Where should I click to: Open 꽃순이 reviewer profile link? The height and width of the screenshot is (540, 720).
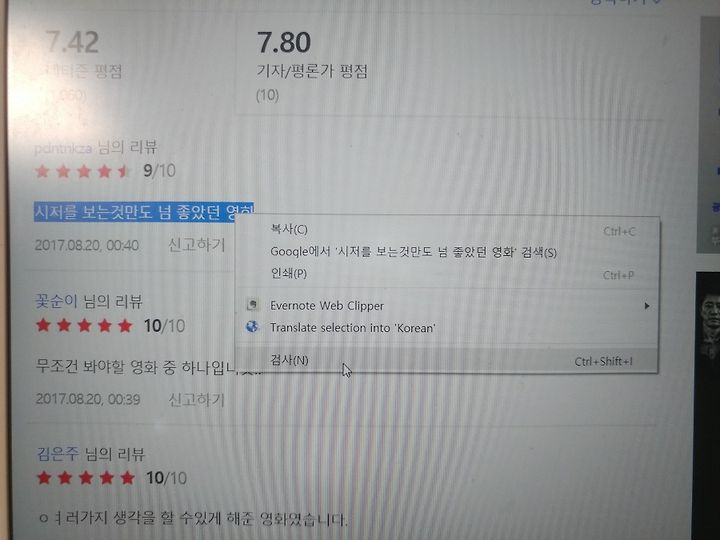(56, 301)
